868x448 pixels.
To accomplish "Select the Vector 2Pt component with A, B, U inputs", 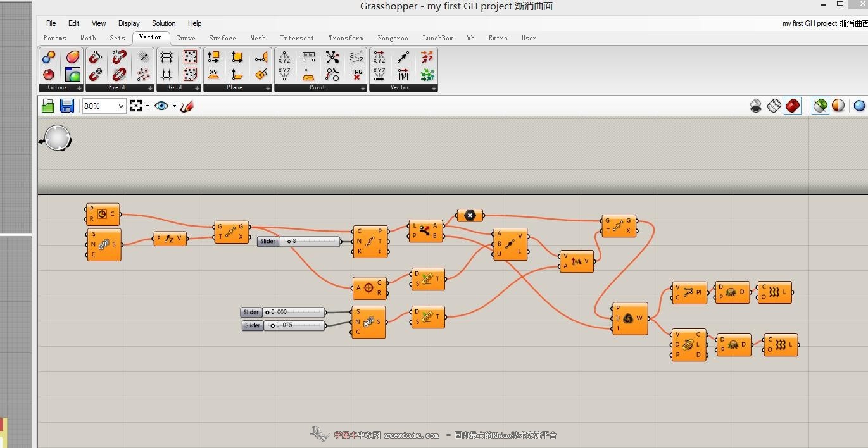I will pos(510,244).
